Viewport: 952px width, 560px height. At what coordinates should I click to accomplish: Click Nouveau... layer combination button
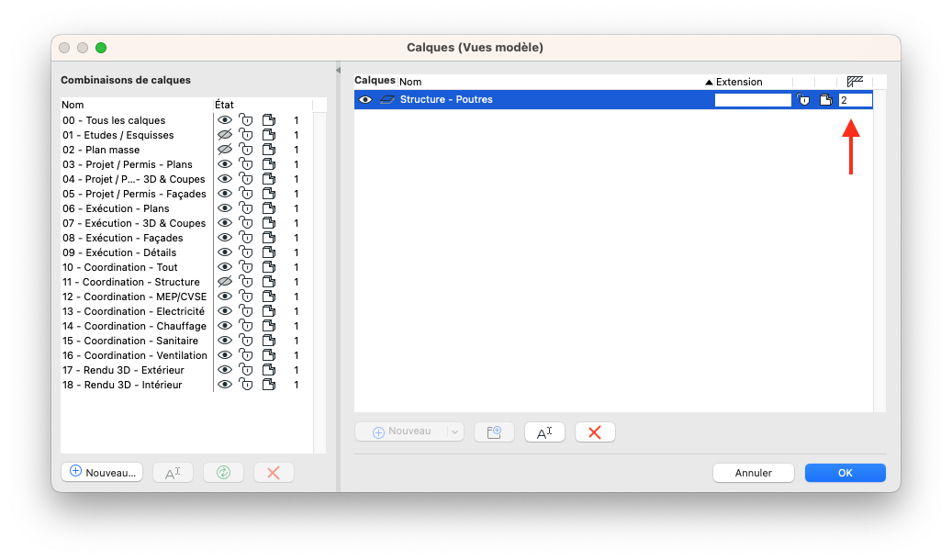102,472
